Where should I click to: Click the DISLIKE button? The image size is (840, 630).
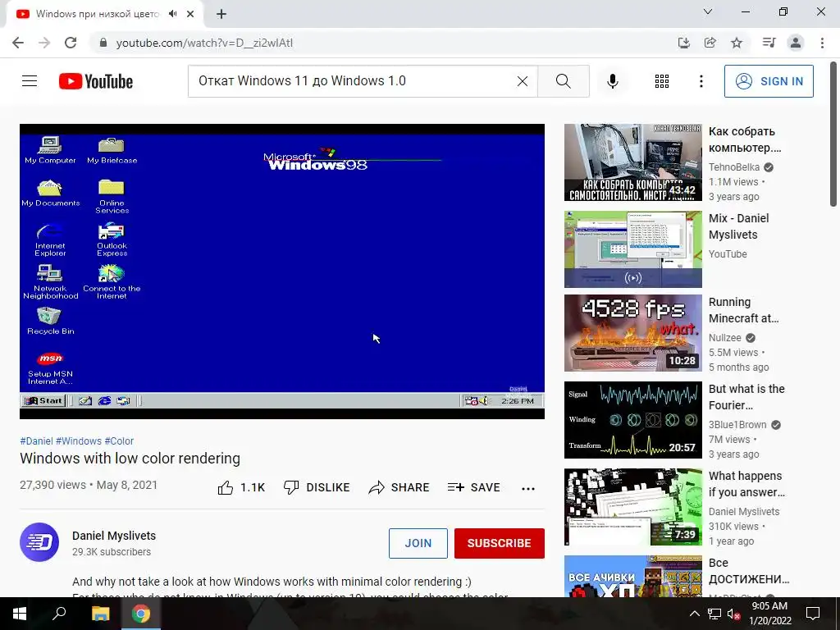pos(316,487)
